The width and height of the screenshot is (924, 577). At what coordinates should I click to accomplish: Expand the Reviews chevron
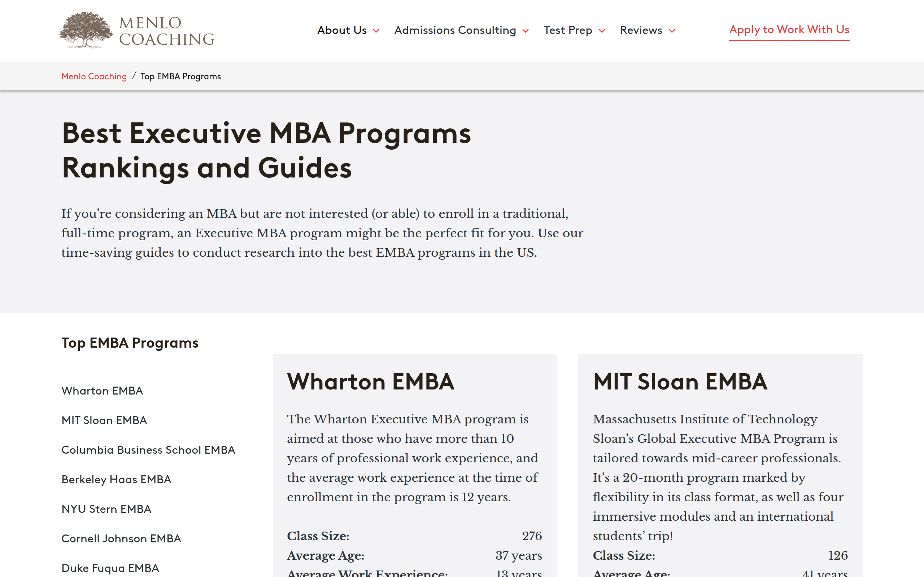(672, 31)
